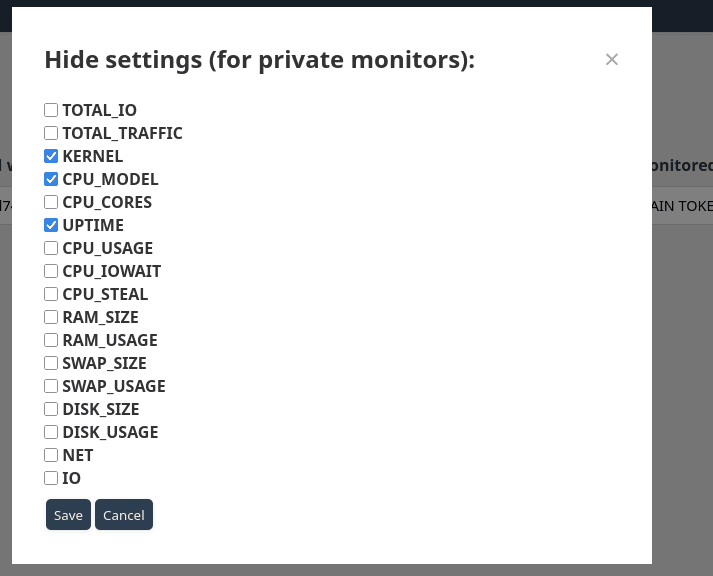
Task: Check the TOTAL_TRAFFIC option
Action: (51, 133)
